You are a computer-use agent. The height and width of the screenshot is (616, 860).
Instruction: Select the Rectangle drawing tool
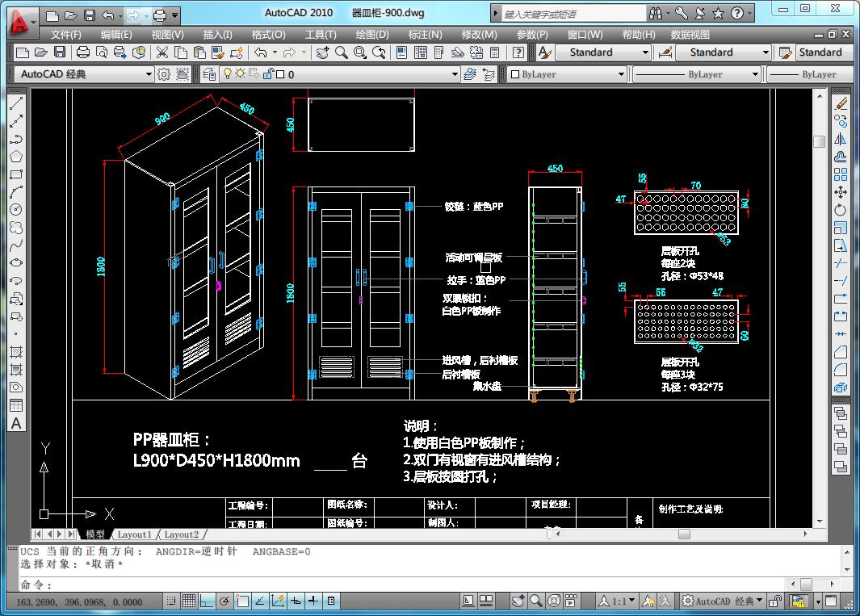point(16,174)
